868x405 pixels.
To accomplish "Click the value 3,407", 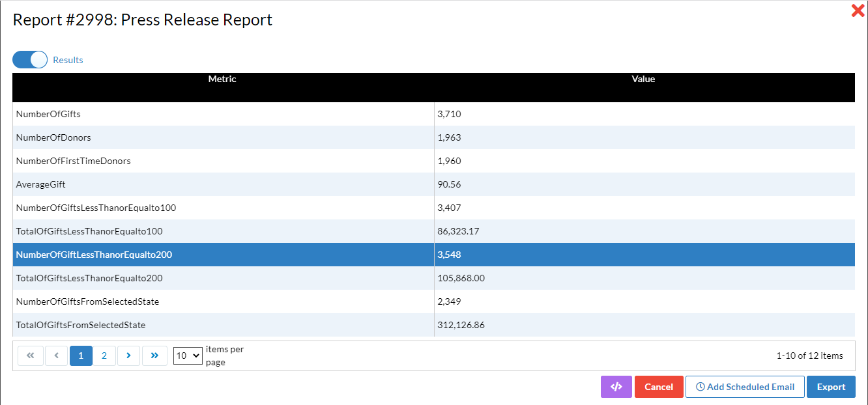I will (449, 208).
